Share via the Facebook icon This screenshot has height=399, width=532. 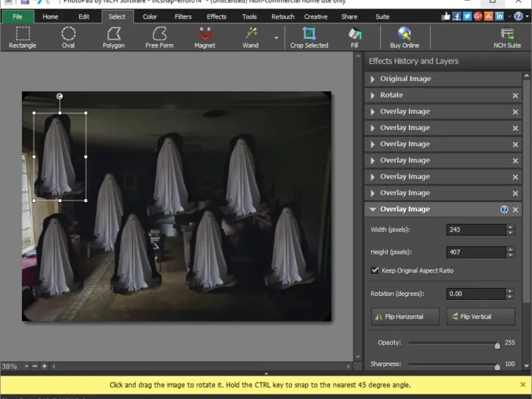[x=457, y=16]
